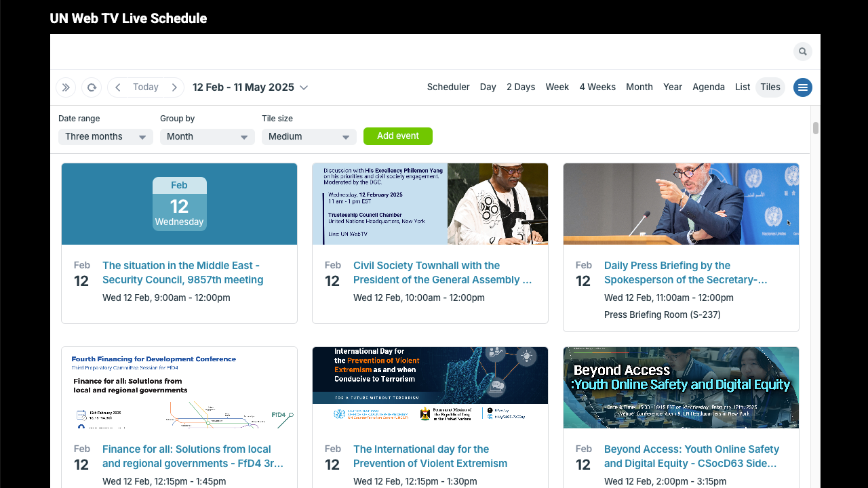Click the Fourth Financing for Development thumbnail
The height and width of the screenshot is (488, 868).
coord(179,388)
